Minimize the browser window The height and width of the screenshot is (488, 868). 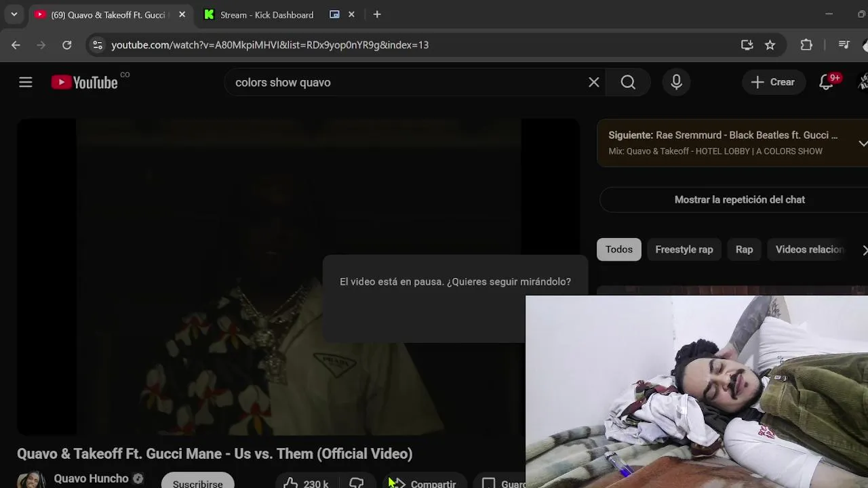coord(829,14)
